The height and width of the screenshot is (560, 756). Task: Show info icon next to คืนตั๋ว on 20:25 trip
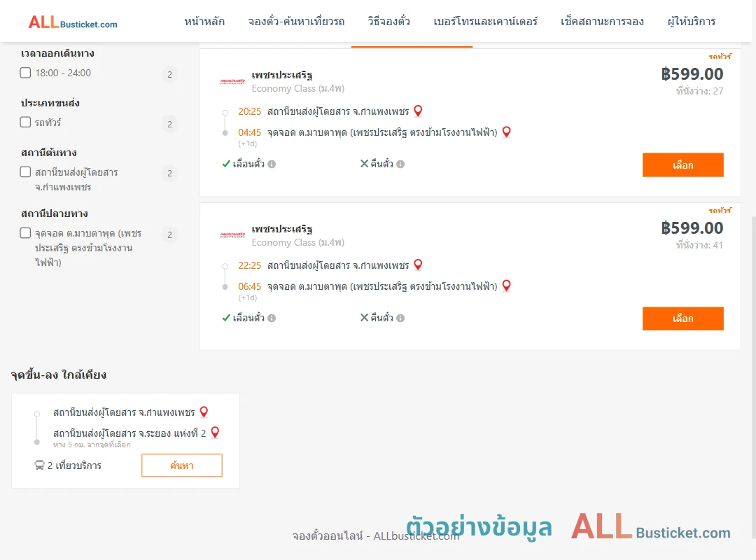click(x=400, y=164)
